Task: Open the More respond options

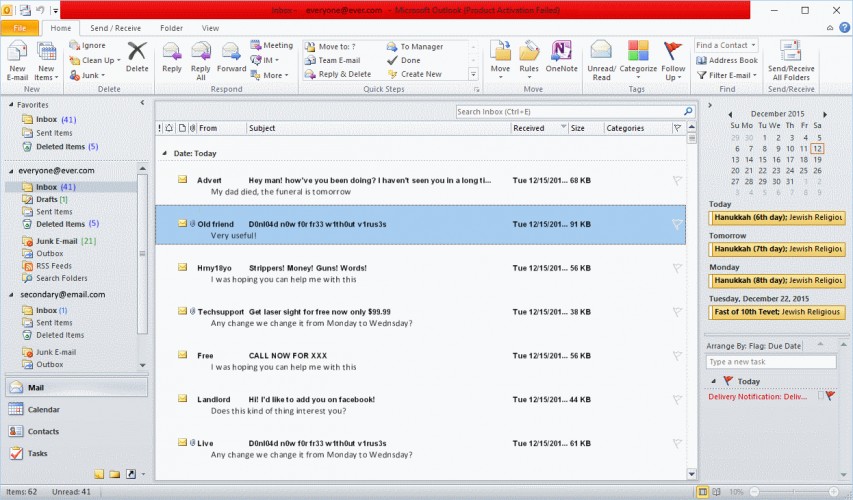Action: click(x=269, y=75)
